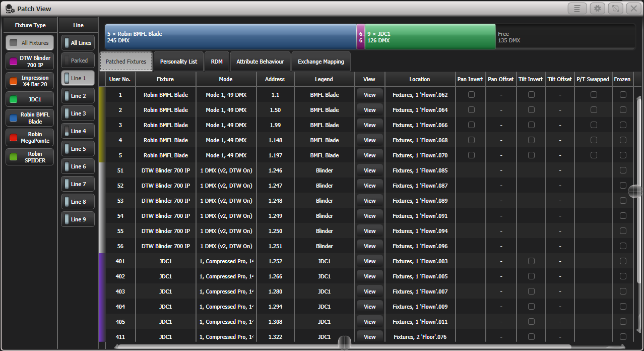Toggle Tilt Invert for JDC1 fixture 401
This screenshot has height=351, width=644.
coord(531,261)
